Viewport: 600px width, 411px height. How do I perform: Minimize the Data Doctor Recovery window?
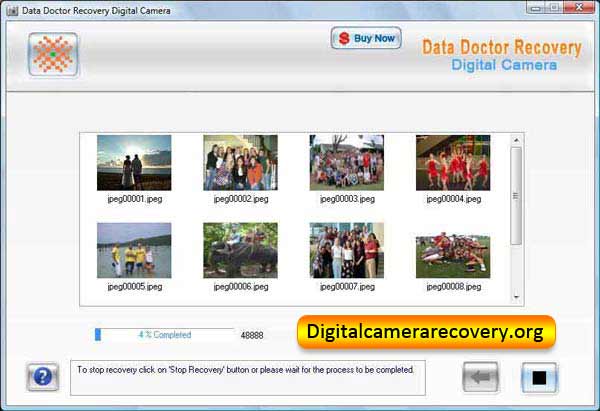tap(536, 8)
